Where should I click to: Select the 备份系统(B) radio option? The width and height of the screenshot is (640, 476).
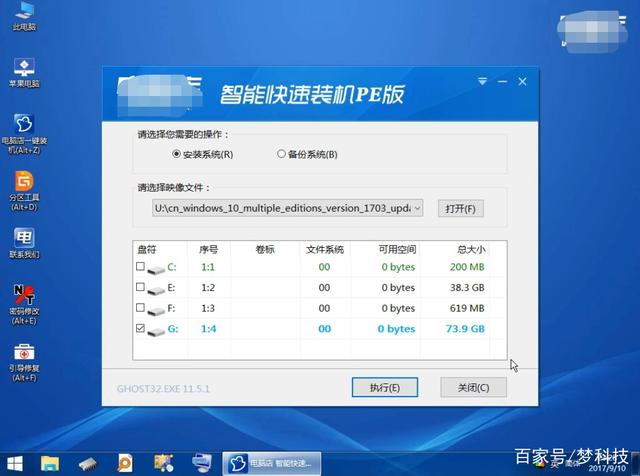pos(307,154)
